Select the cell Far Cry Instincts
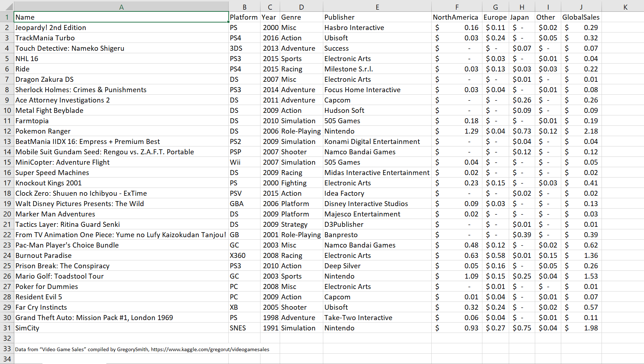 pyautogui.click(x=121, y=307)
